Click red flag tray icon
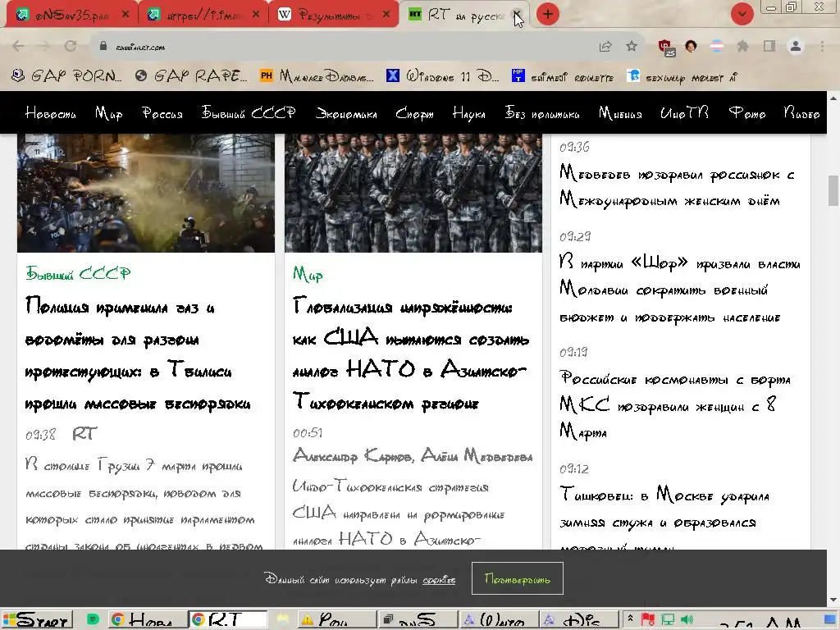840x630 pixels. point(648,620)
